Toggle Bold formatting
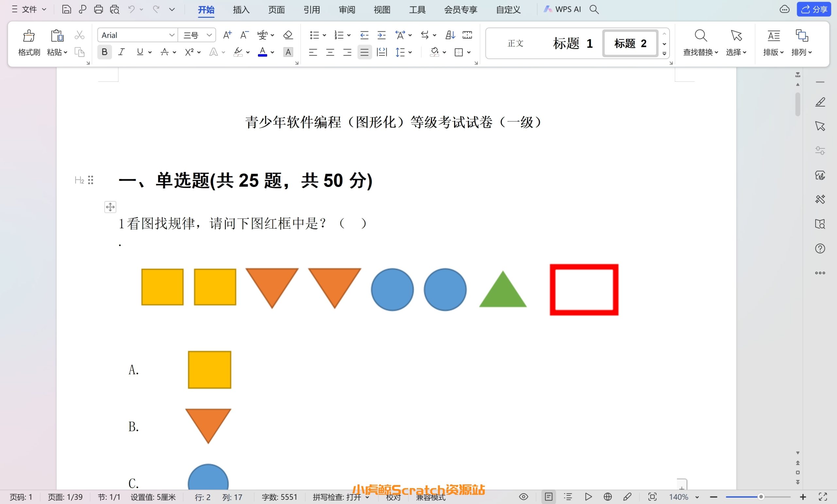837x504 pixels. [x=105, y=52]
